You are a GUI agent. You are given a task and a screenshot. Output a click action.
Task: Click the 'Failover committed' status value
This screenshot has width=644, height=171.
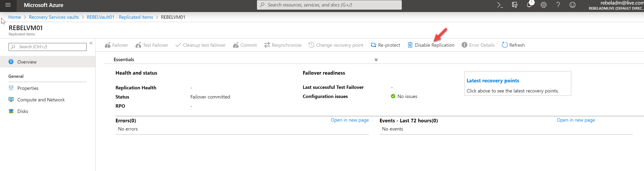(210, 97)
